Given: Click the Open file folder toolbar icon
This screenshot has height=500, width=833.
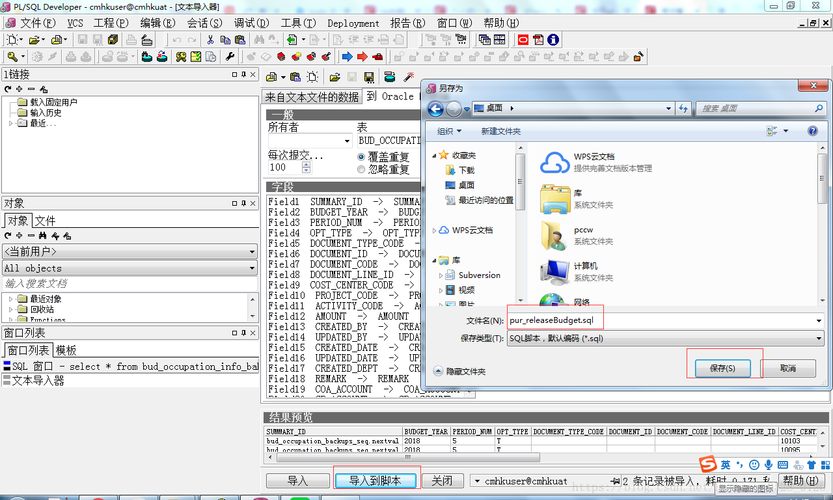Looking at the screenshot, I should click(35, 40).
